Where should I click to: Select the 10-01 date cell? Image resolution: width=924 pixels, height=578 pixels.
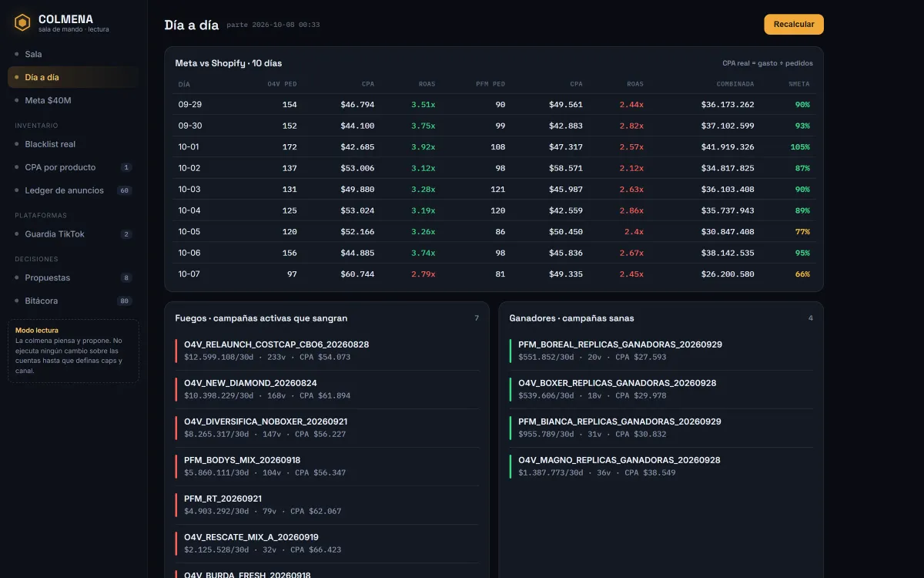(x=190, y=147)
